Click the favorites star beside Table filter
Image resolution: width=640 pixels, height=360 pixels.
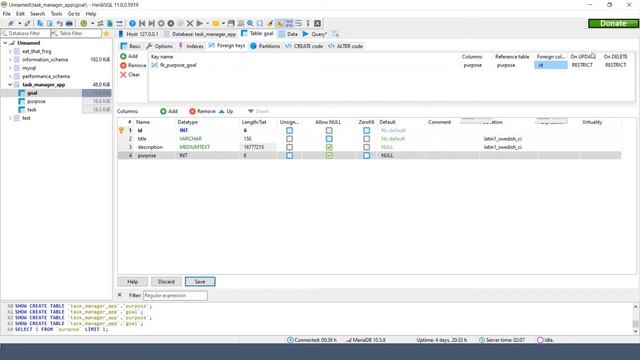coord(106,33)
